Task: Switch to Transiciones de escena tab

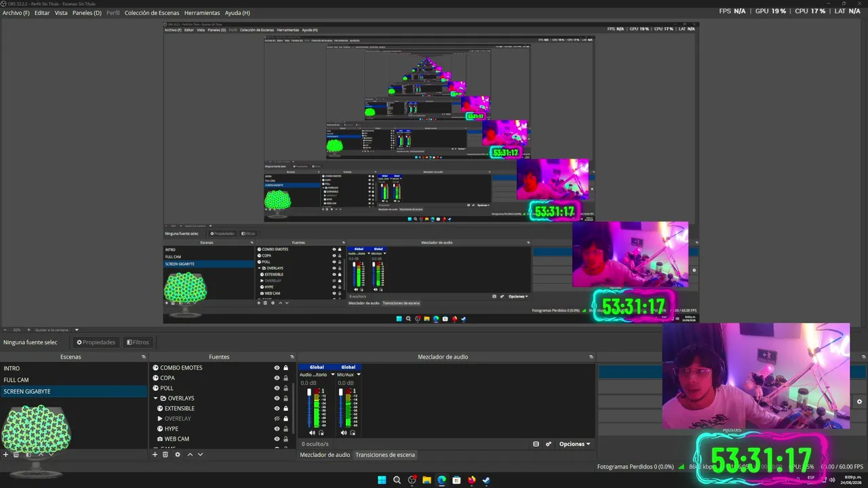Action: (385, 455)
